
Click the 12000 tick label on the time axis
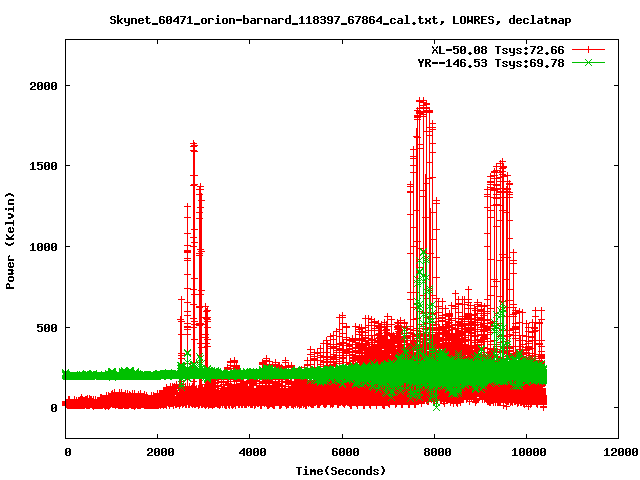click(x=621, y=452)
